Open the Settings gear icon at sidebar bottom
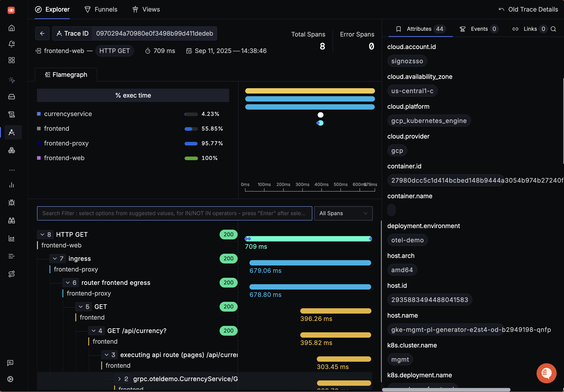Image resolution: width=564 pixels, height=392 pixels. (10, 379)
